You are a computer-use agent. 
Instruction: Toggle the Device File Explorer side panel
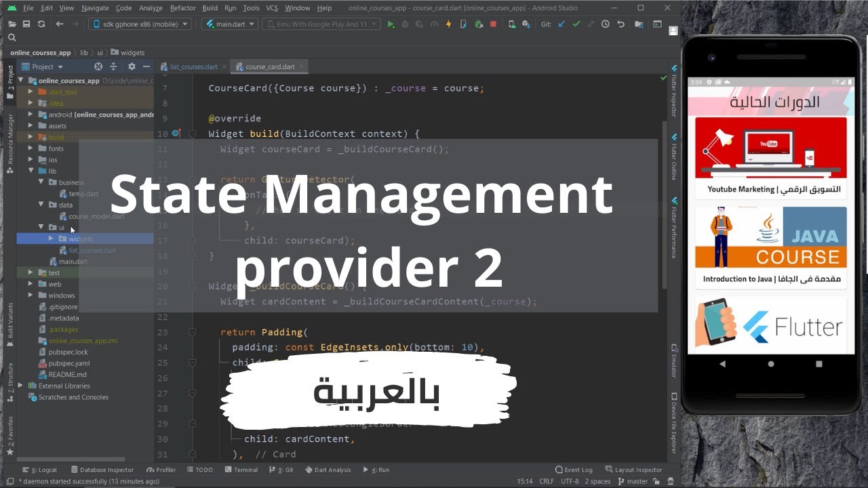(674, 424)
